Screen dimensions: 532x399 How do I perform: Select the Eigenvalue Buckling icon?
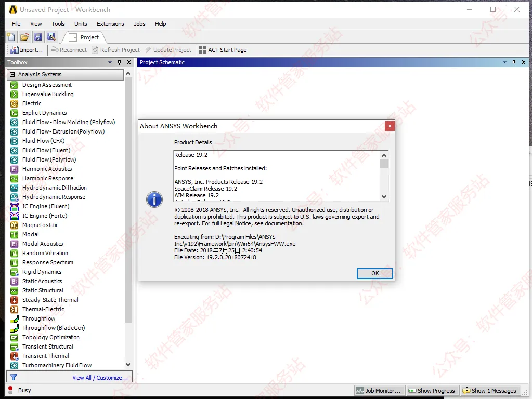pos(14,94)
